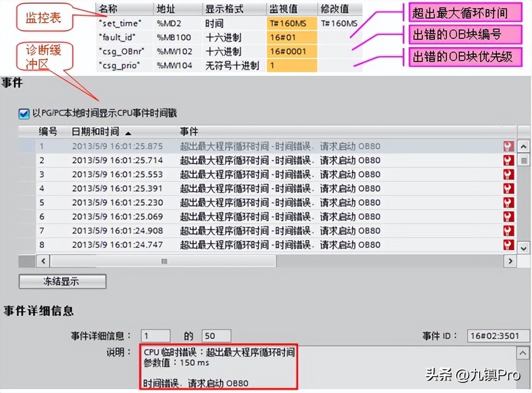Click the red wrench error icon on event 1
The image size is (532, 393).
click(x=509, y=146)
